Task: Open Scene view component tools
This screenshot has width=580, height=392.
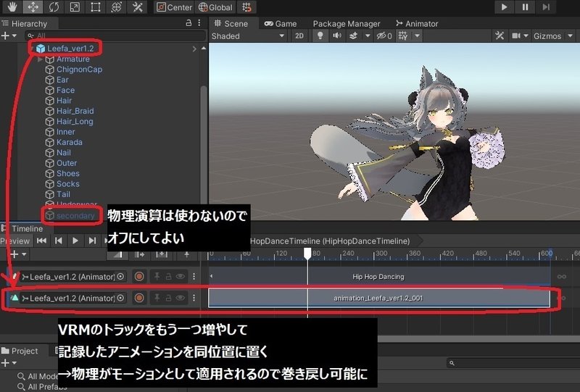Action: 500,36
